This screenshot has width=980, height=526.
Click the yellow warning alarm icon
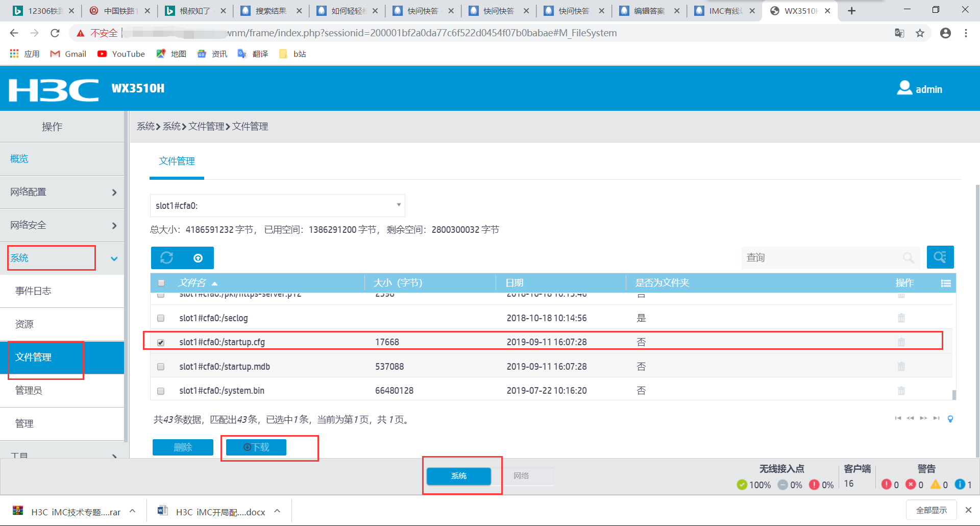[935, 484]
